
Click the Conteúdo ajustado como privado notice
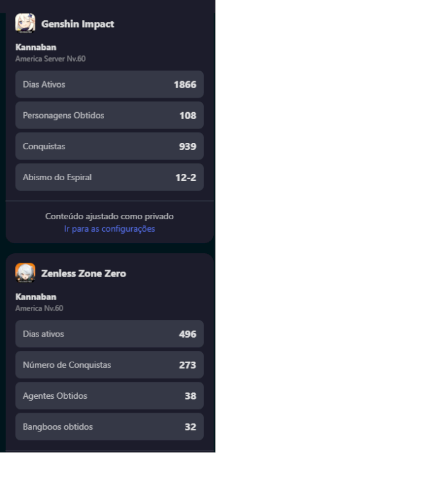[110, 216]
